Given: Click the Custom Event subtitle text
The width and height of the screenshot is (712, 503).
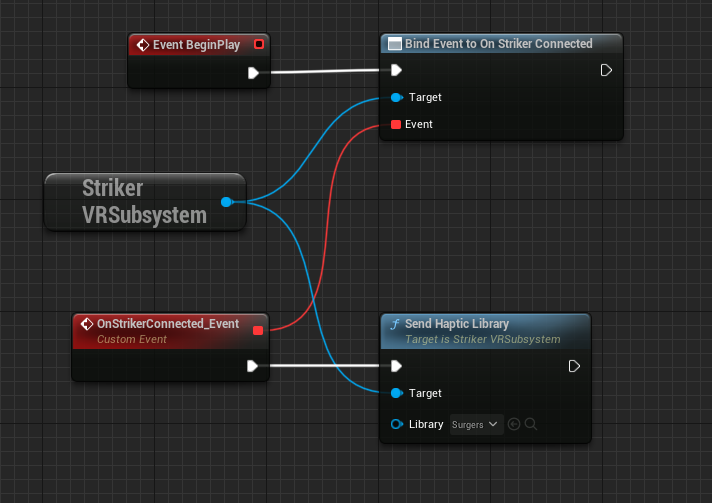Looking at the screenshot, I should pos(132,339).
